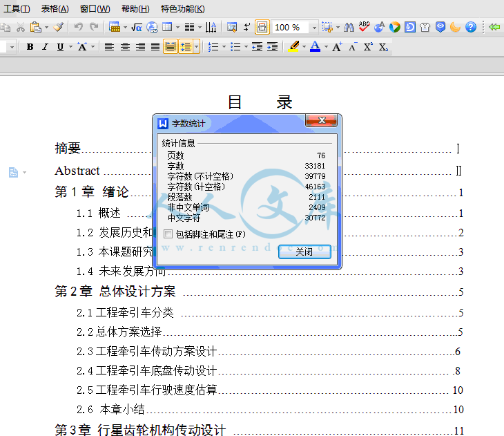Apply the yellow highlight color
The height and width of the screenshot is (436, 504).
click(x=294, y=47)
